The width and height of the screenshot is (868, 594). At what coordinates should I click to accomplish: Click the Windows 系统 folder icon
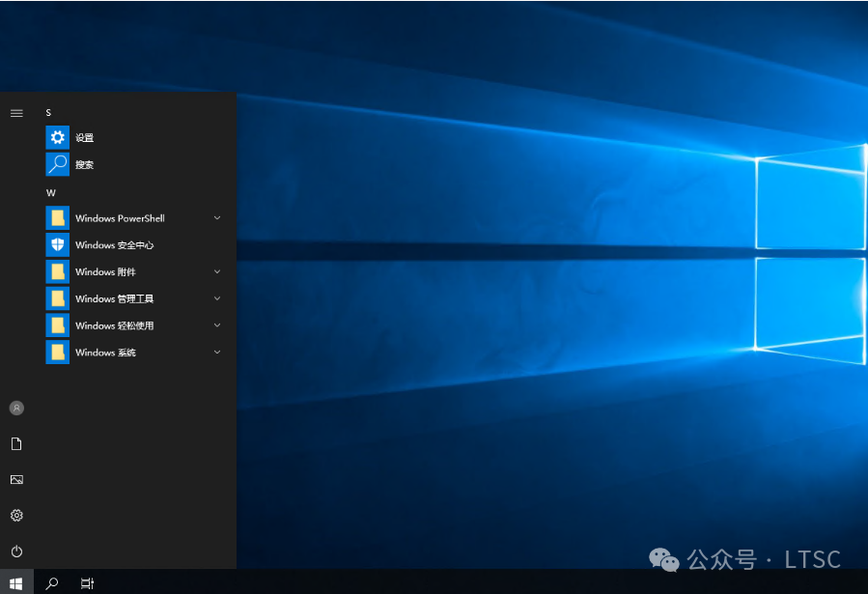click(x=58, y=353)
